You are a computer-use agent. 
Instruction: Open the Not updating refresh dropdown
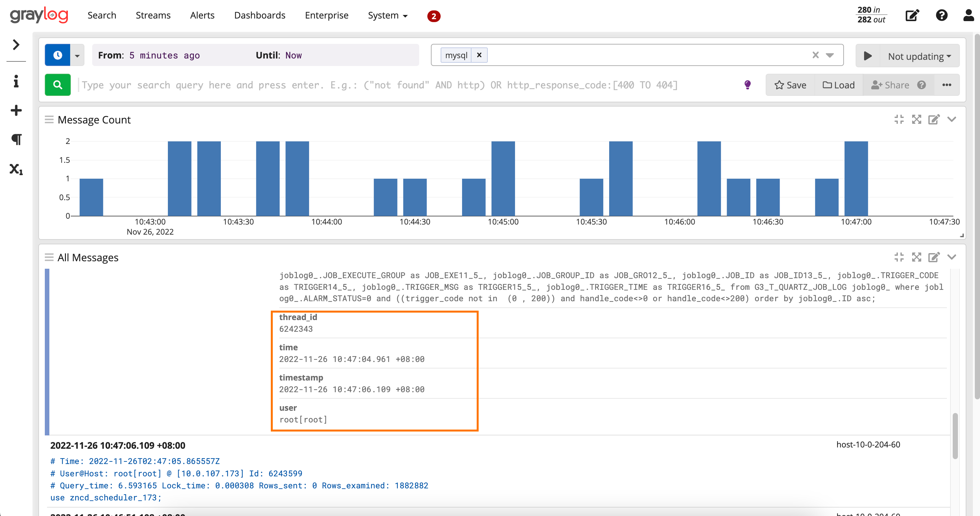coord(919,56)
